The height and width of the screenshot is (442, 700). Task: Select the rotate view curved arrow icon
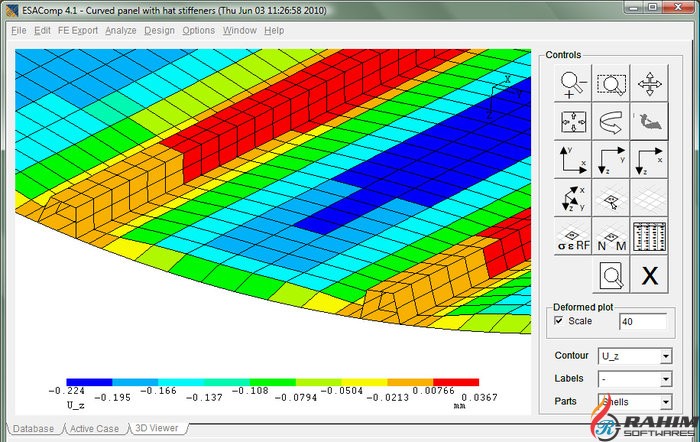coord(611,121)
